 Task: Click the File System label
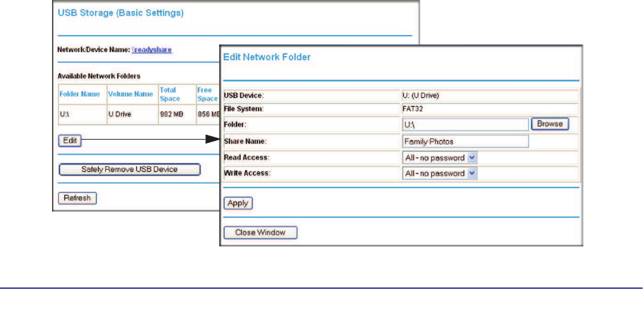click(x=244, y=109)
